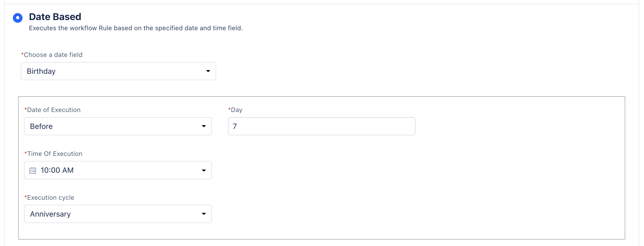
Task: Open the Before date of execution dropdown
Action: click(x=118, y=126)
